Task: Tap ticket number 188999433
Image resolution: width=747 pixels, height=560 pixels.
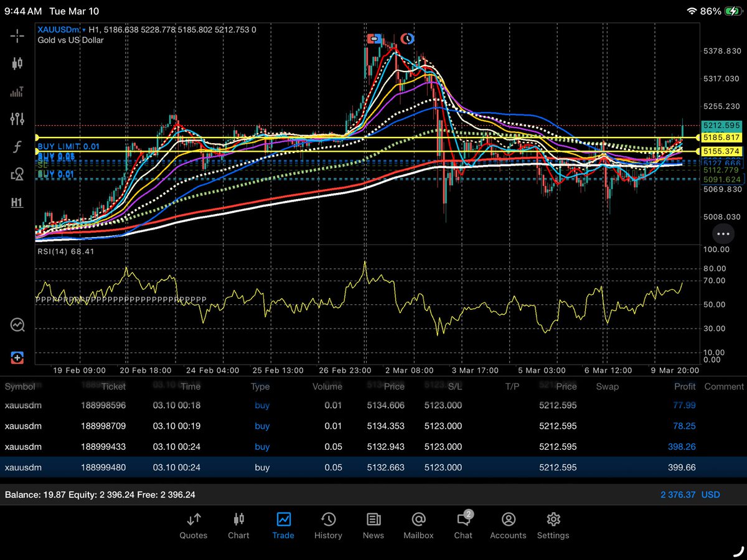Action: click(104, 447)
